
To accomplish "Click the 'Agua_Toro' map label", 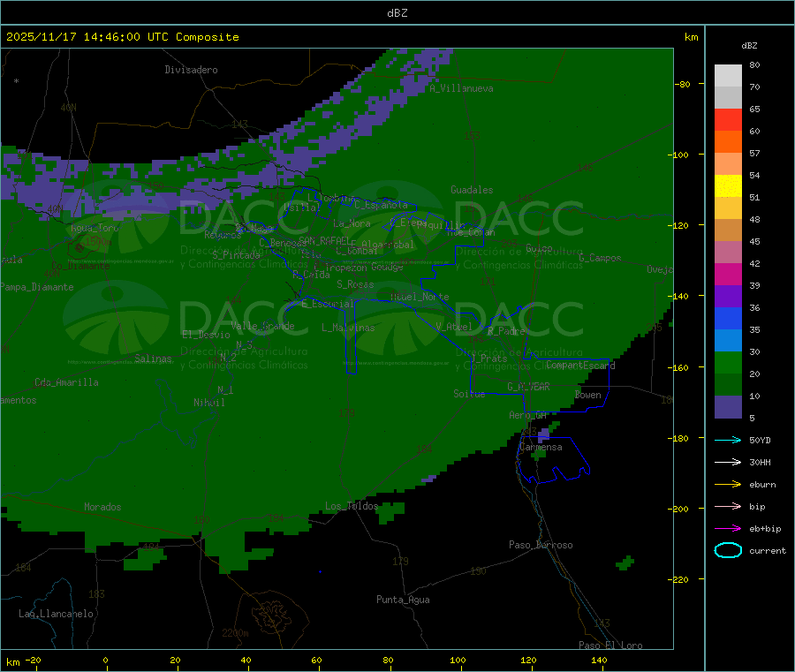I will point(95,228).
